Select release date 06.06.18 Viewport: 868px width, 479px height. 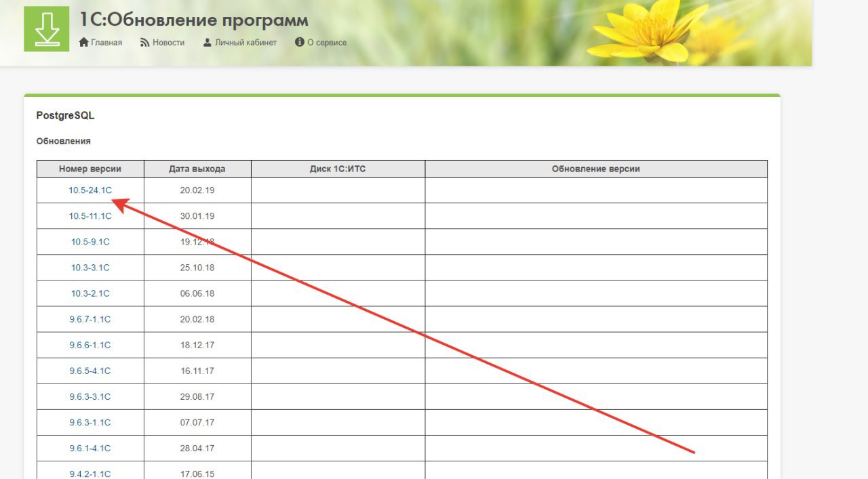coord(197,293)
